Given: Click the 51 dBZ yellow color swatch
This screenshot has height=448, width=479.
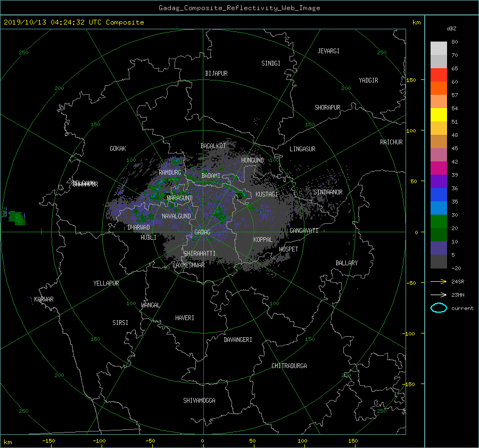Looking at the screenshot, I should click(439, 115).
